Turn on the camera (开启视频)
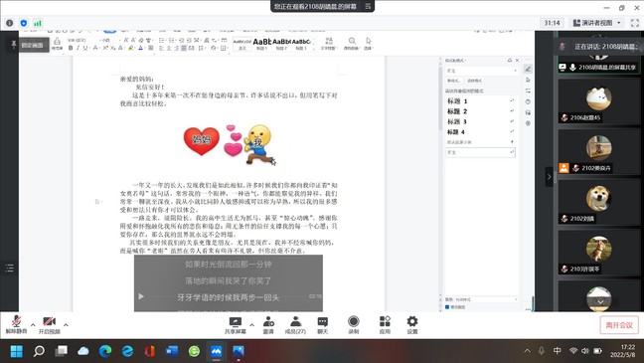This screenshot has height=363, width=644. tap(50, 324)
